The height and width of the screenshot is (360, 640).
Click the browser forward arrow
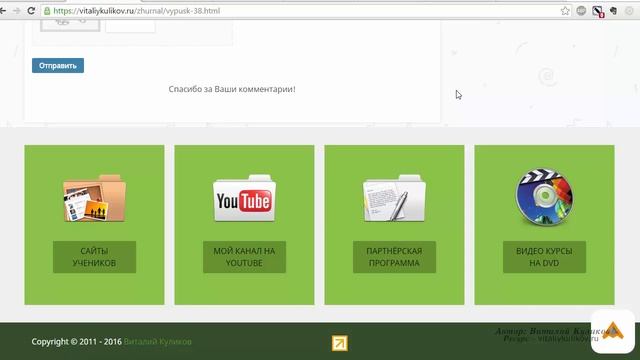16,11
